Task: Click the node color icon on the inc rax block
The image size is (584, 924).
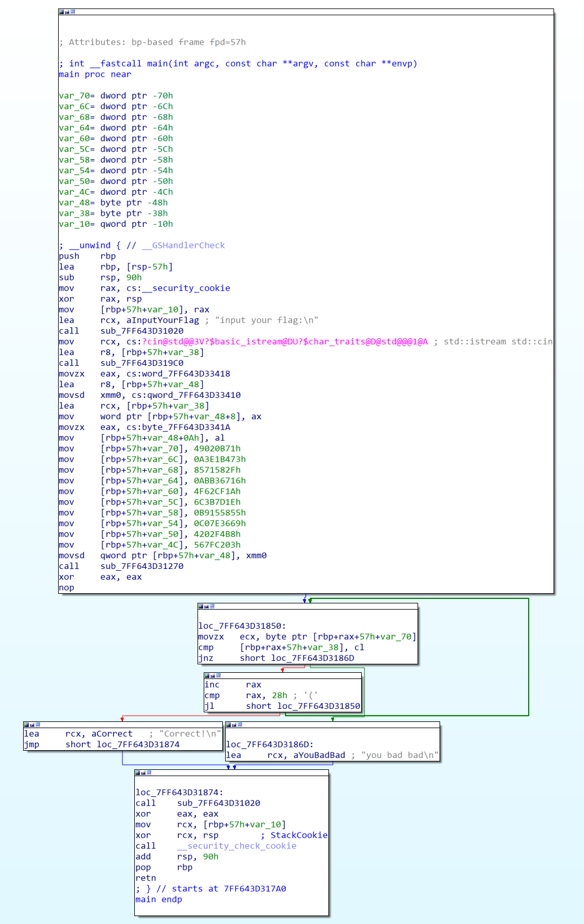Action: (x=207, y=676)
